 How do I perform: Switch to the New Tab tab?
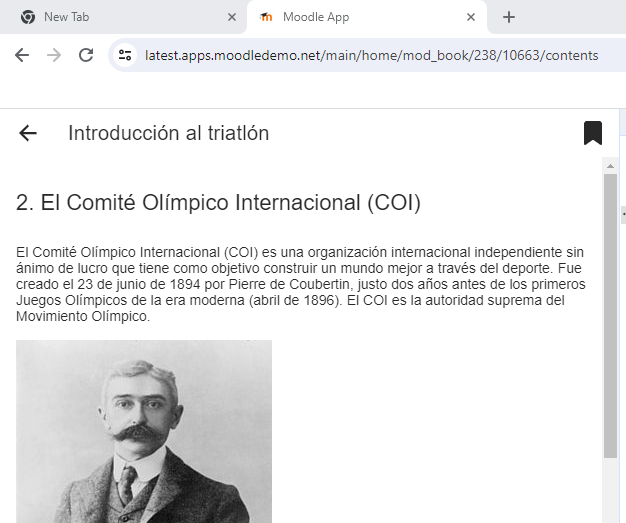124,17
